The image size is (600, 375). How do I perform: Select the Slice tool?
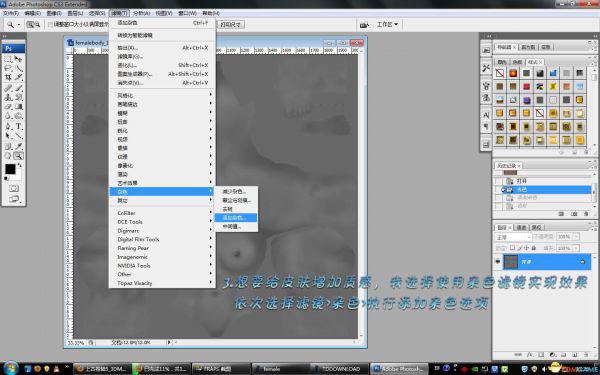pos(18,78)
